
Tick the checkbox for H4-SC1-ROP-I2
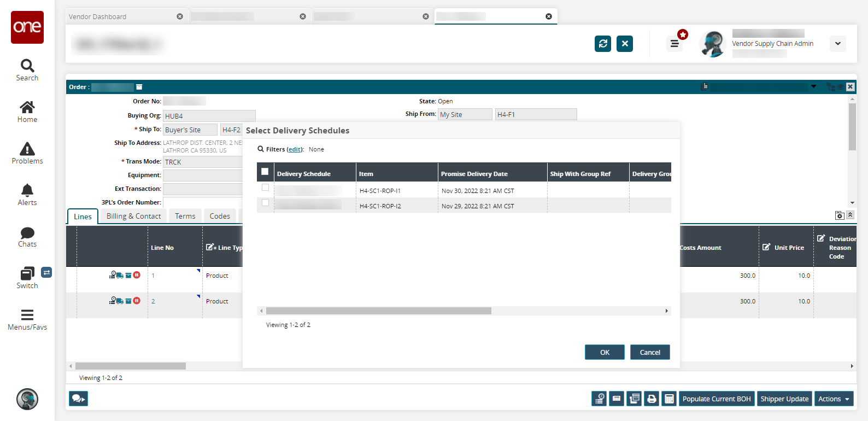click(266, 203)
